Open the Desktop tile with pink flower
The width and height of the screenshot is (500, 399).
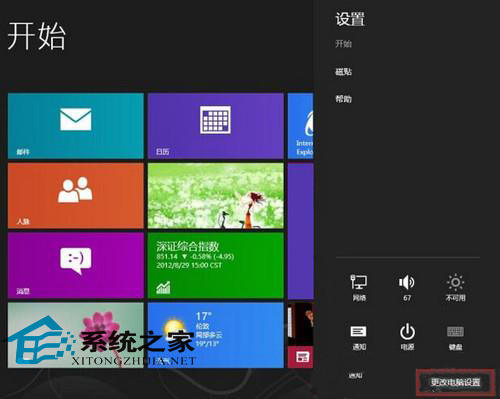tap(76, 335)
